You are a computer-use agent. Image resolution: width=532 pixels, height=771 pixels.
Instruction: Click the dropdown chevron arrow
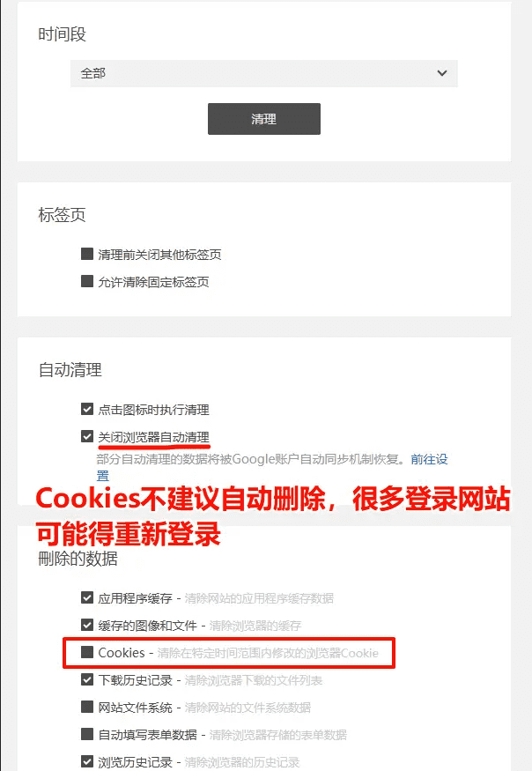[x=442, y=73]
